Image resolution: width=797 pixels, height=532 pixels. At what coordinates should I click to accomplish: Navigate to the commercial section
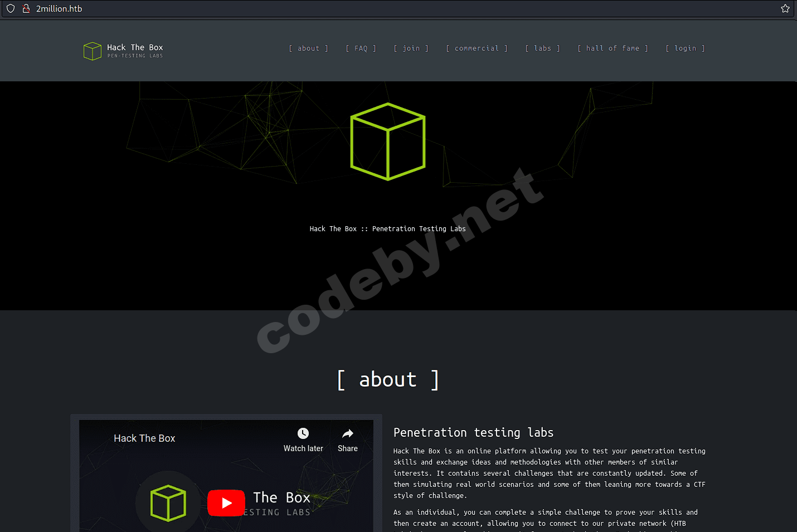477,48
